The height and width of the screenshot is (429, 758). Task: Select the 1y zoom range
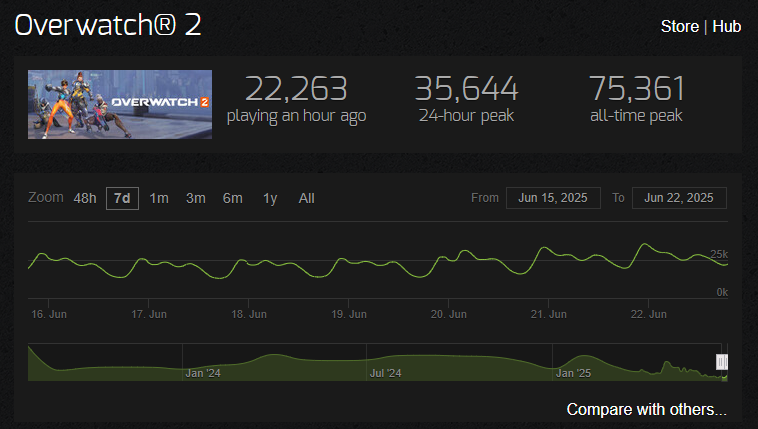pyautogui.click(x=270, y=198)
